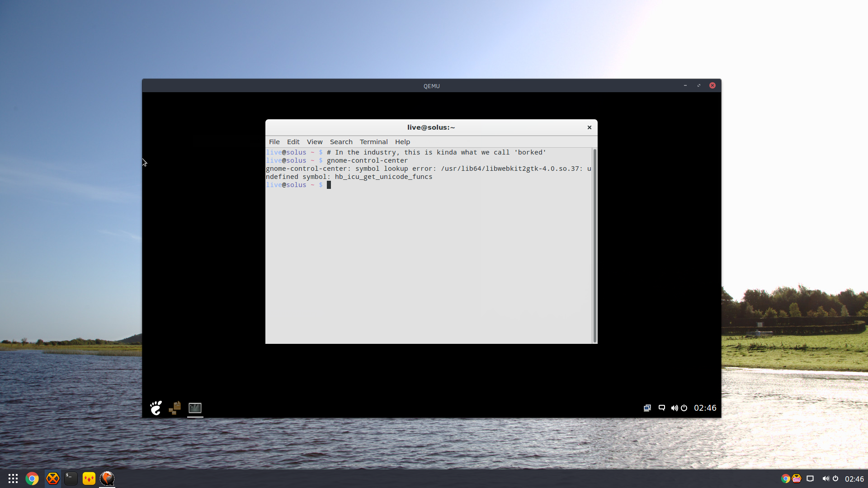Click the network computers icon in QEMU tray
The height and width of the screenshot is (488, 868).
click(x=647, y=408)
